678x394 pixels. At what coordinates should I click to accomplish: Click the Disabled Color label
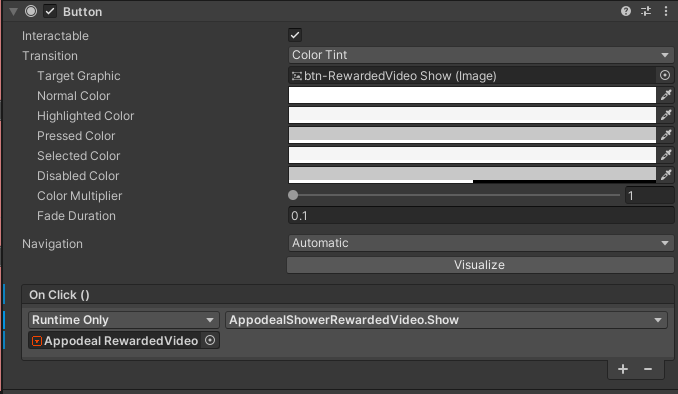click(78, 176)
